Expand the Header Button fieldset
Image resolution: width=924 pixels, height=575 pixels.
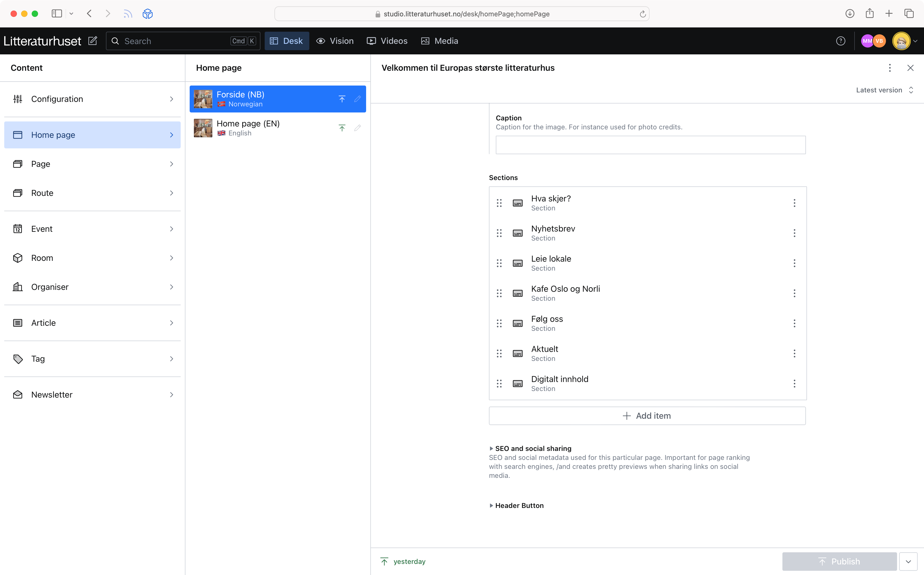[519, 505]
